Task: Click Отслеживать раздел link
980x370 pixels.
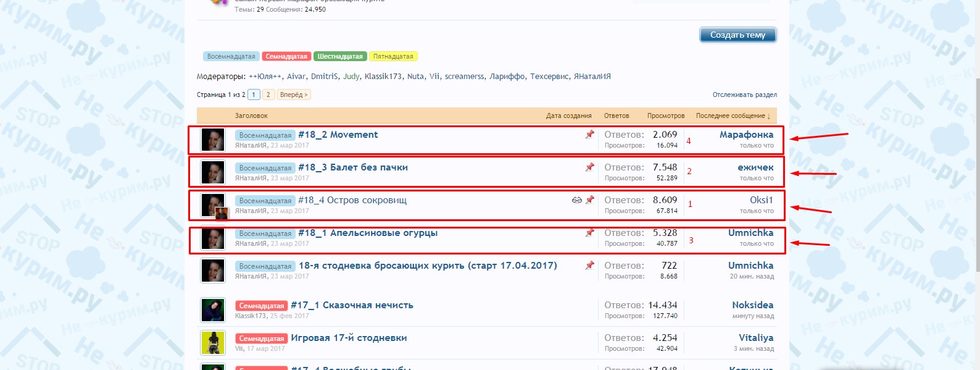Action: pyautogui.click(x=745, y=95)
